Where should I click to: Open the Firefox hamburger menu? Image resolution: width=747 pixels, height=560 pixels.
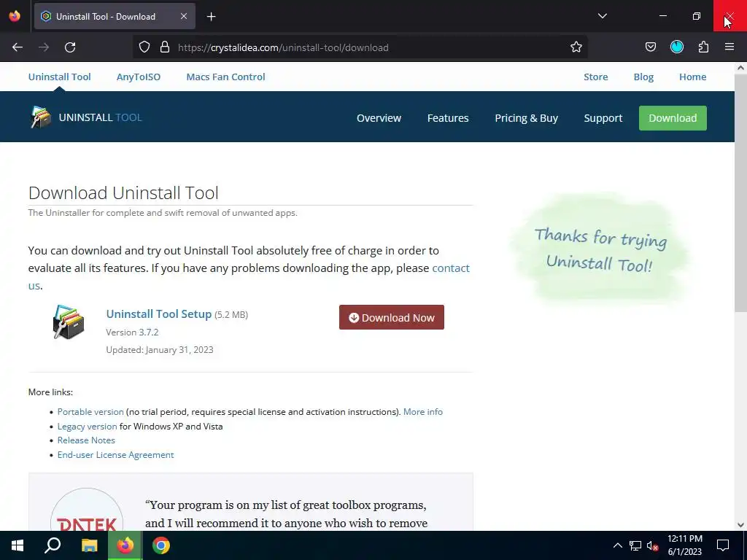pyautogui.click(x=729, y=47)
